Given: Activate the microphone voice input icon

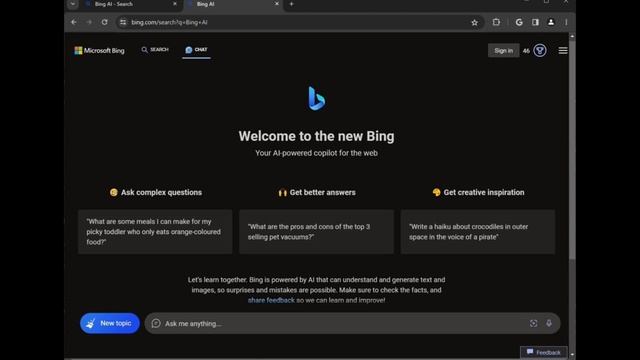Looking at the screenshot, I should point(549,323).
